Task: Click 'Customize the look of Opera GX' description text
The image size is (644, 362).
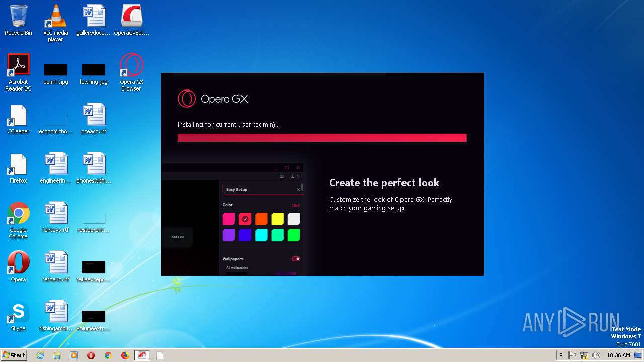Action: (390, 204)
